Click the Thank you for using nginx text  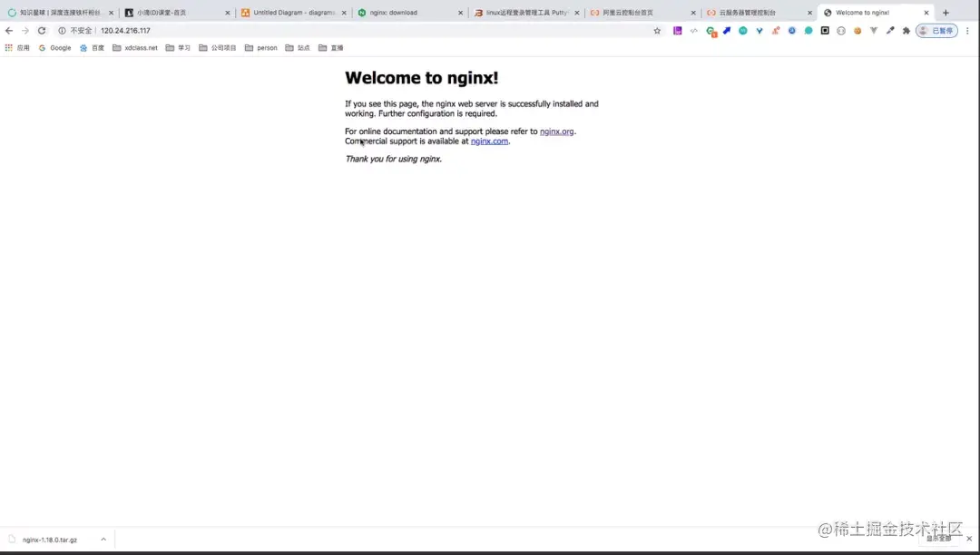pos(393,159)
